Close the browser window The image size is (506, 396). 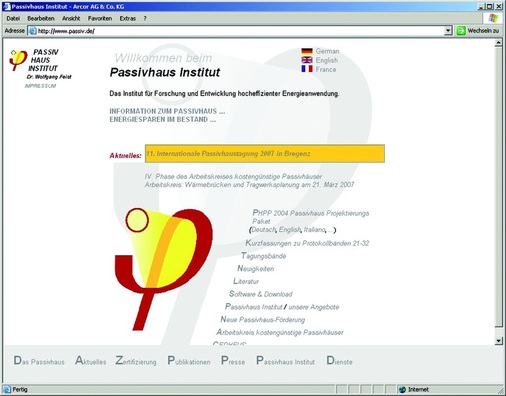click(499, 6)
